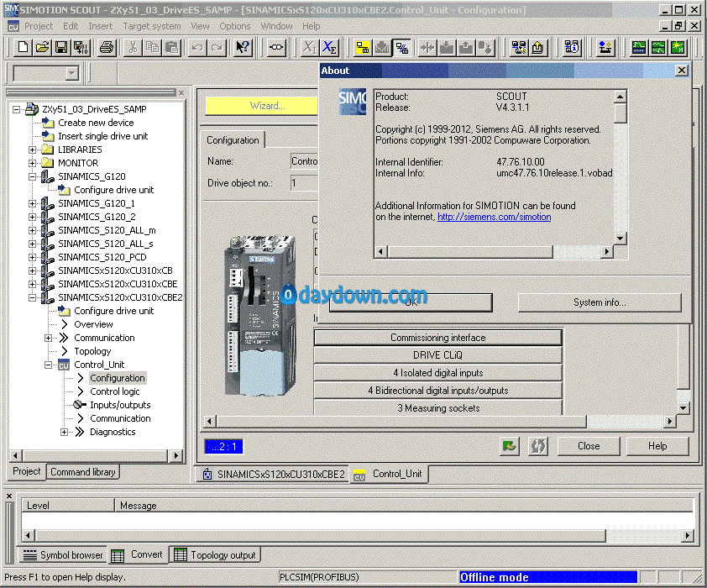
Task: Click the green icon with yellow star
Action: coord(678,47)
